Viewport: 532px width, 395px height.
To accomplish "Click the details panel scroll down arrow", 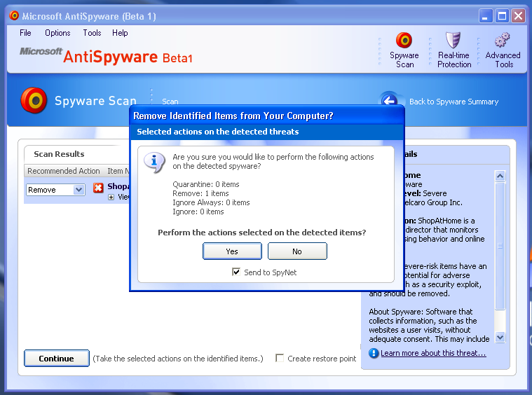I will 500,338.
